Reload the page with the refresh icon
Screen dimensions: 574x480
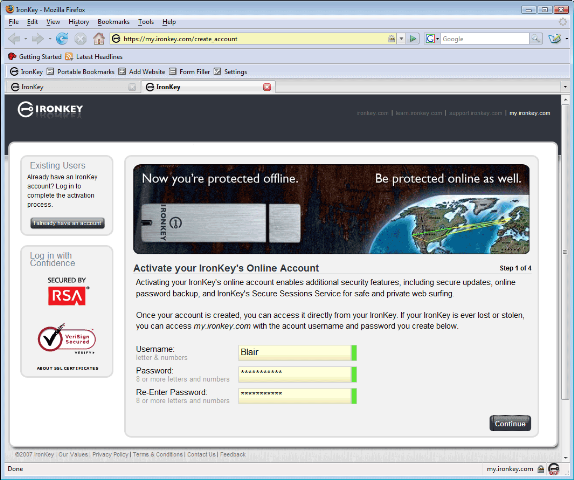point(62,38)
